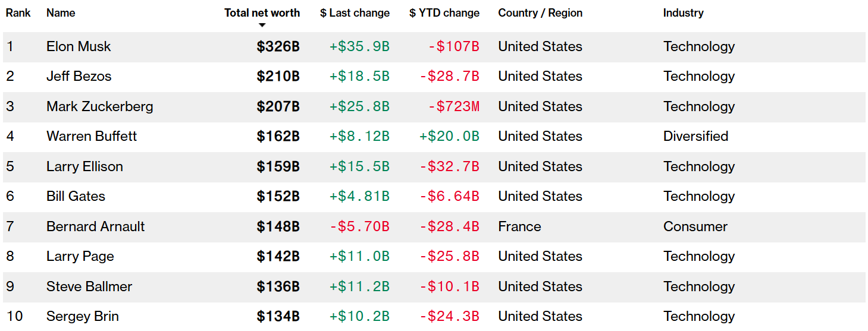Open Larry Ellison's profile
The image size is (868, 331).
pos(84,166)
